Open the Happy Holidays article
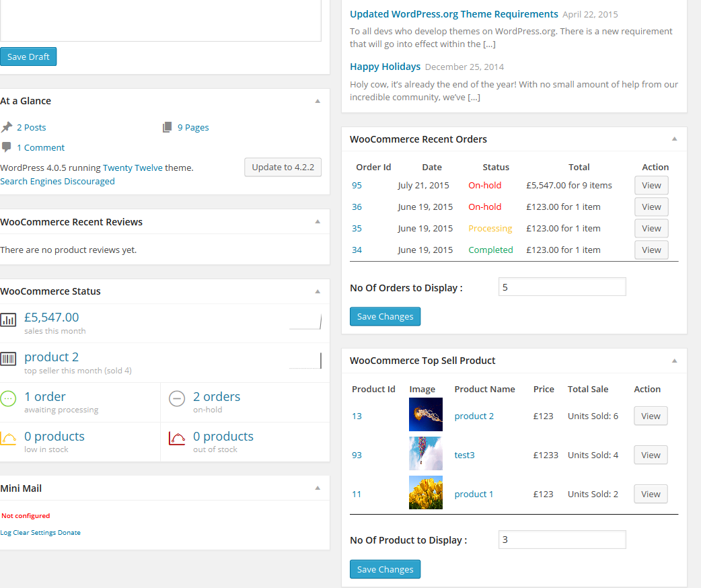This screenshot has width=701, height=588. point(385,67)
